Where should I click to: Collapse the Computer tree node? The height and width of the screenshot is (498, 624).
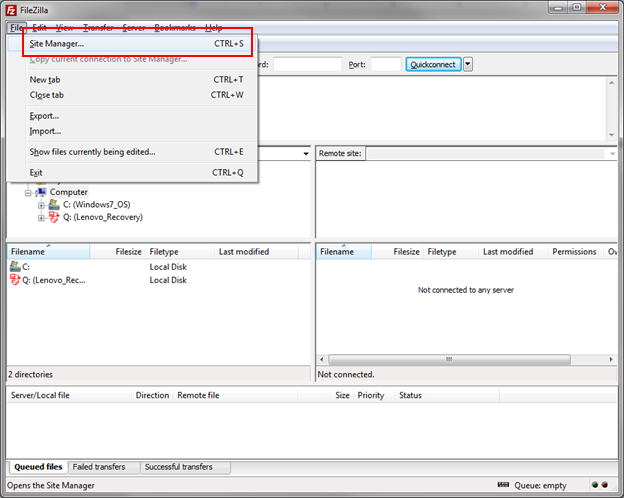tap(28, 193)
